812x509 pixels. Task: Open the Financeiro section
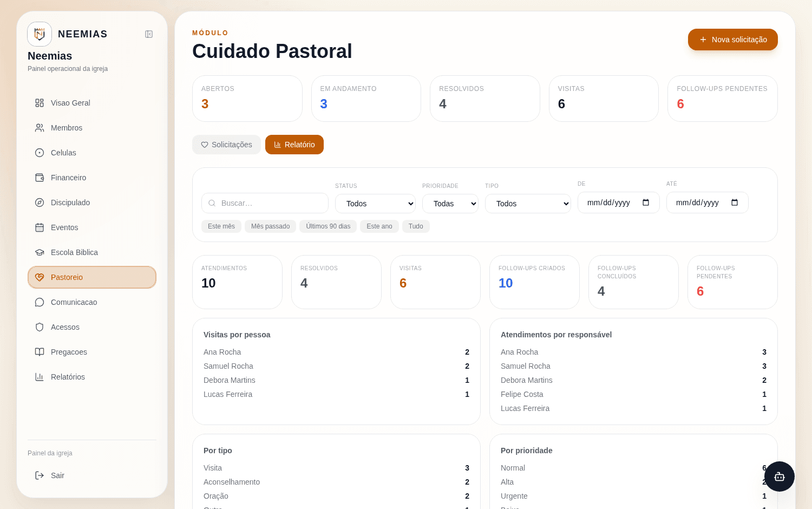pyautogui.click(x=92, y=178)
